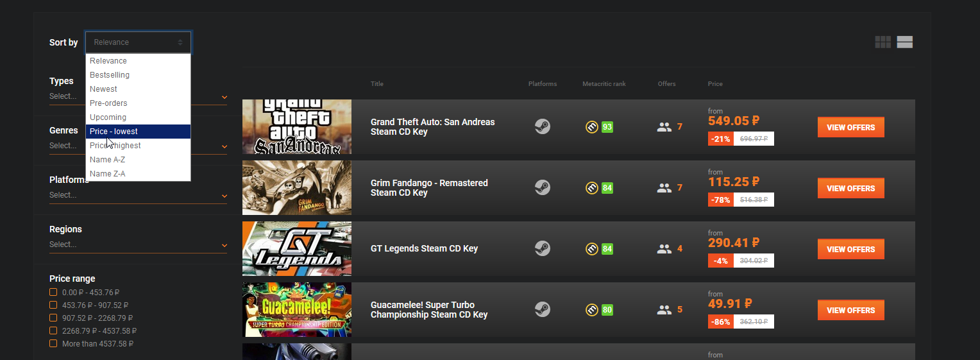Click the 49.91 ₽ price
Image resolution: width=980 pixels, height=360 pixels.
pos(730,304)
